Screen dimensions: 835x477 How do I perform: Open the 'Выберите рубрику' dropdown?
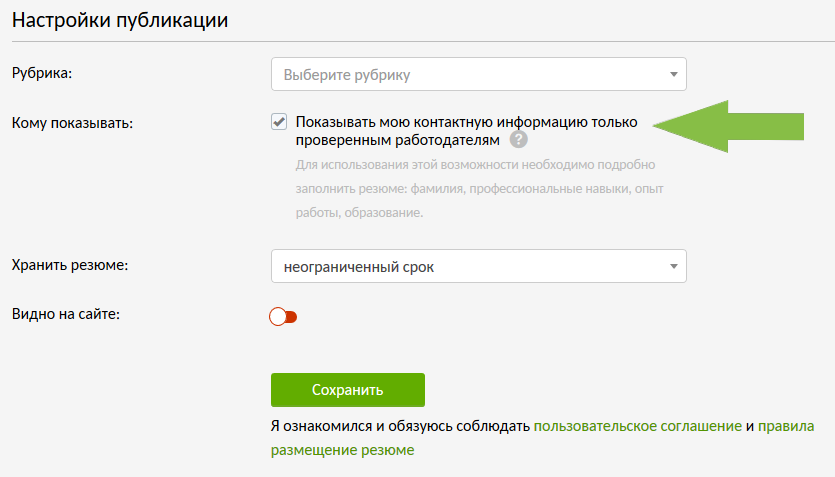click(478, 74)
